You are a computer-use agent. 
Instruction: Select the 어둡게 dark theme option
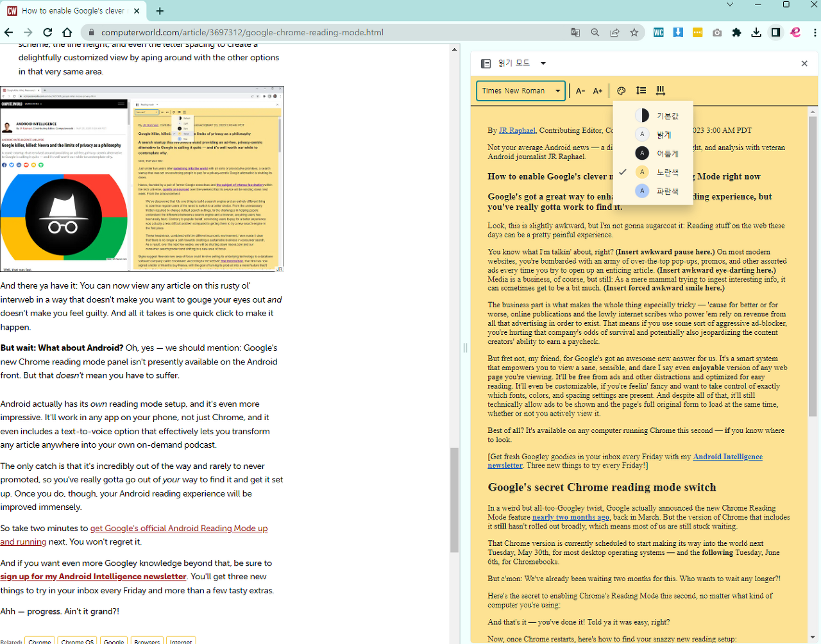(653, 153)
